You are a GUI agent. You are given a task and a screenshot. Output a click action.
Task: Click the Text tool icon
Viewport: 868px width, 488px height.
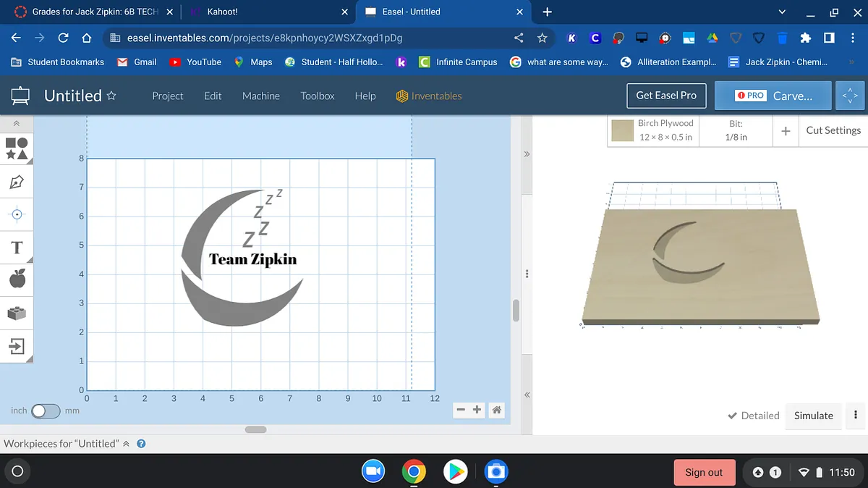17,248
